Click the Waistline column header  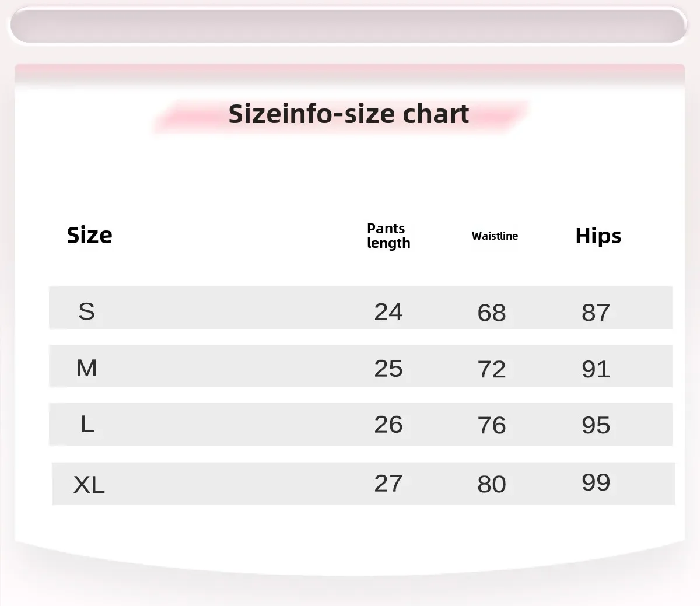pyautogui.click(x=495, y=236)
